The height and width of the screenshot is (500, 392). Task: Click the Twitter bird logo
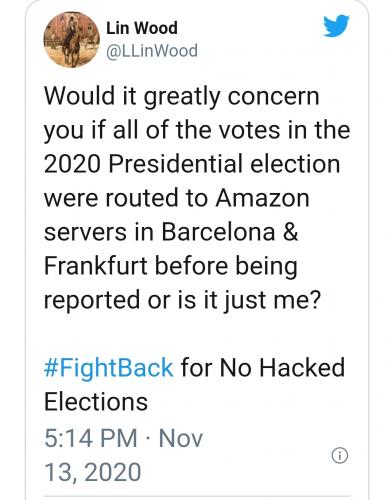(336, 26)
